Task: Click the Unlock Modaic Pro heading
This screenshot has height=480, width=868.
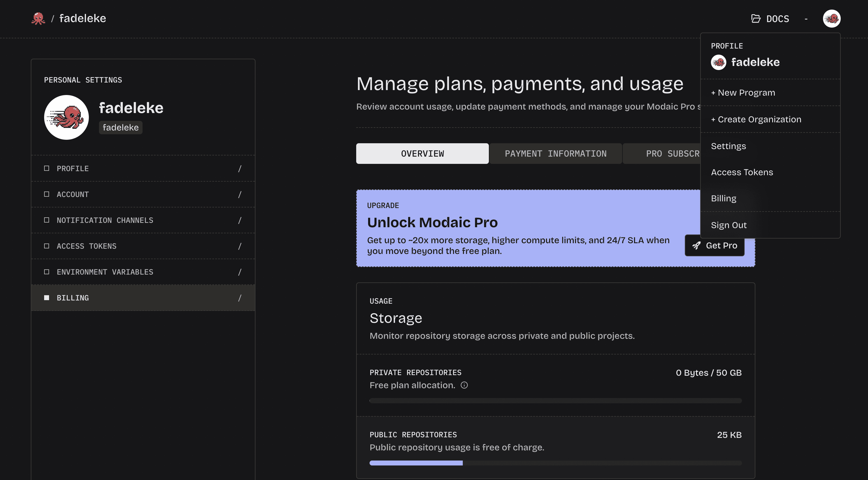Action: pos(432,222)
